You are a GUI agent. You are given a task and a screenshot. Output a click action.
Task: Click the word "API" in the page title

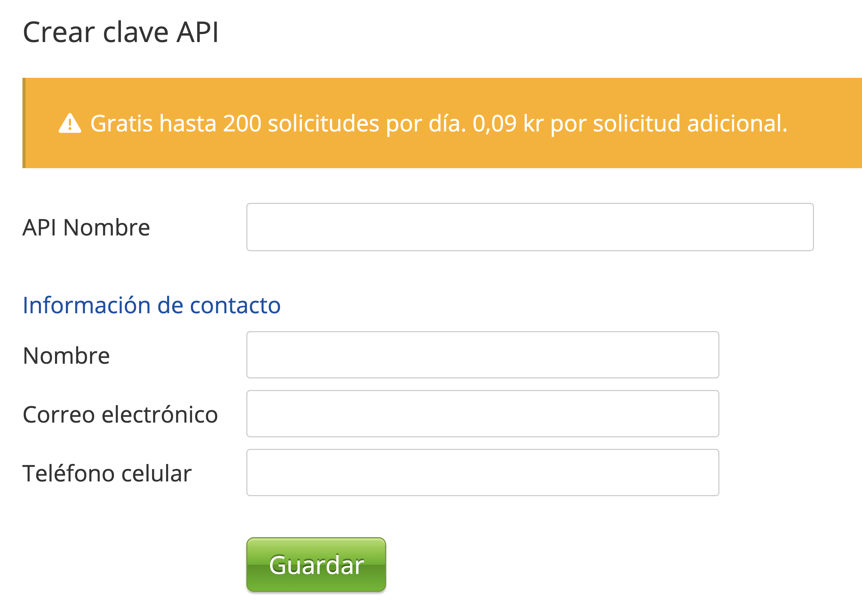coord(198,32)
